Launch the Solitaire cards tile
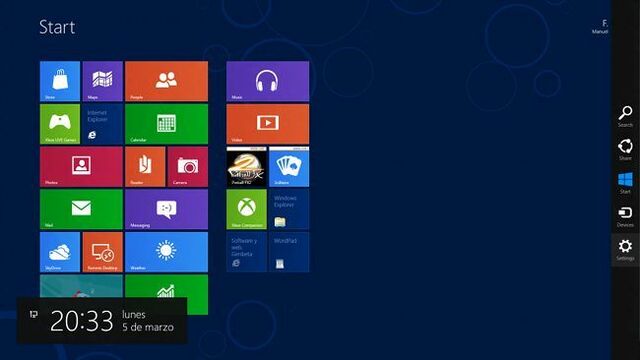640x360 pixels. click(x=289, y=167)
